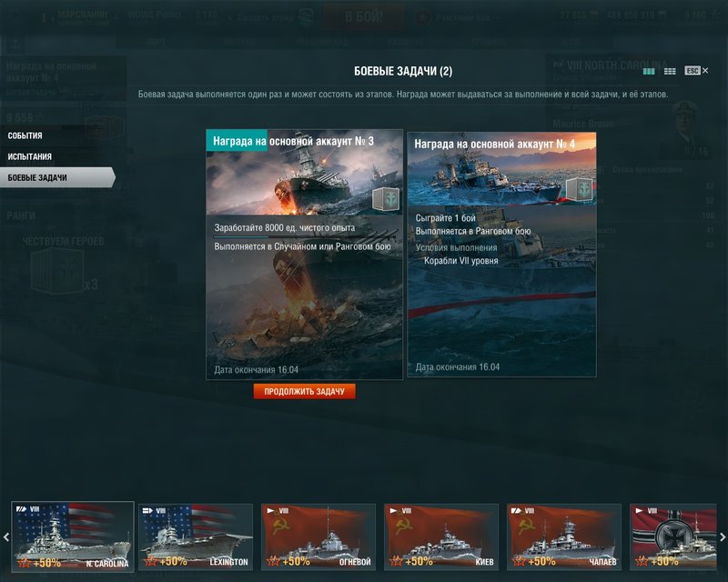Click the mission № 3 experience progress bar
728x582 pixels.
pos(305,237)
